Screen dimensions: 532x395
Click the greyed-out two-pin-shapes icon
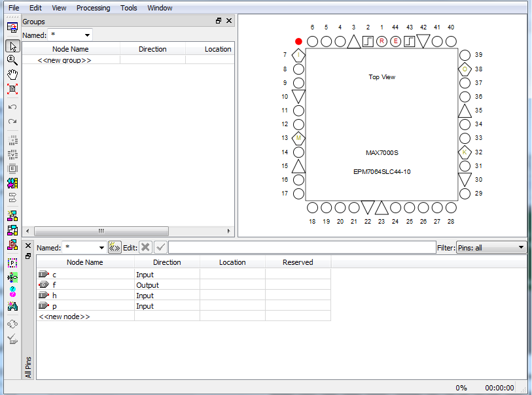tap(12, 197)
